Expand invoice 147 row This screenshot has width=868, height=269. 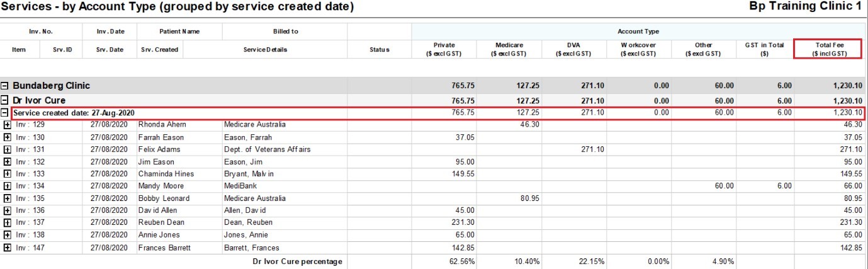pyautogui.click(x=8, y=248)
